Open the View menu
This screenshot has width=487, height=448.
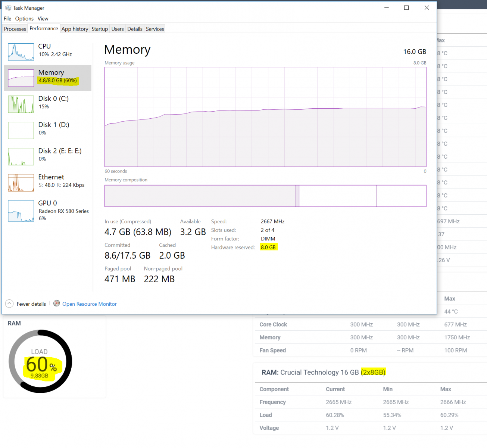point(43,19)
